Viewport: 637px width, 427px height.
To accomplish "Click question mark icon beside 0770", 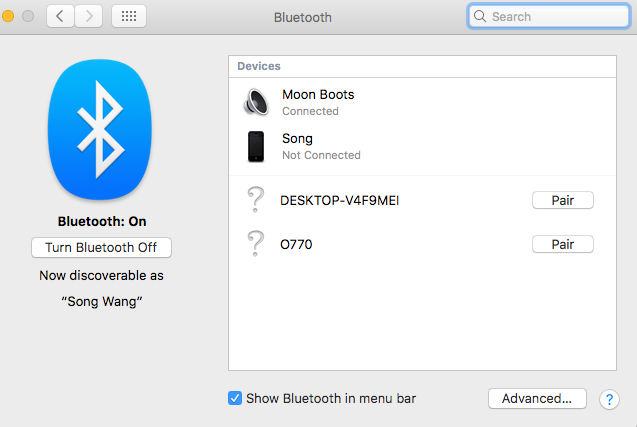I will pyautogui.click(x=256, y=243).
